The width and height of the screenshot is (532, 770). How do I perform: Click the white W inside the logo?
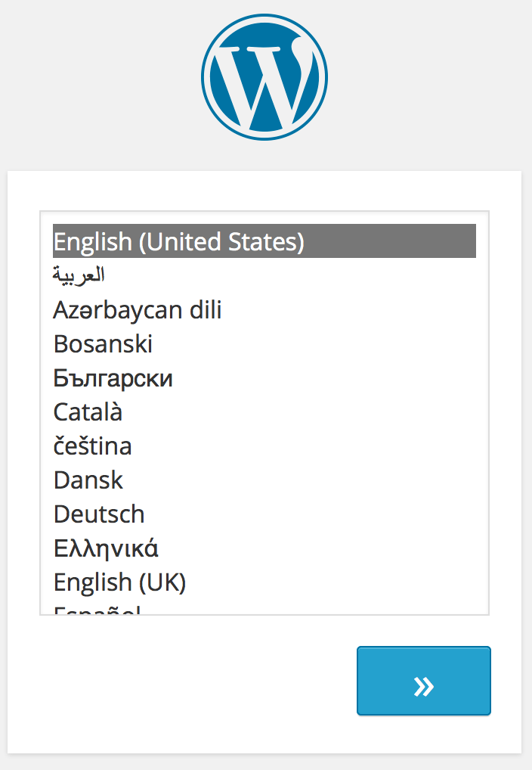(264, 85)
